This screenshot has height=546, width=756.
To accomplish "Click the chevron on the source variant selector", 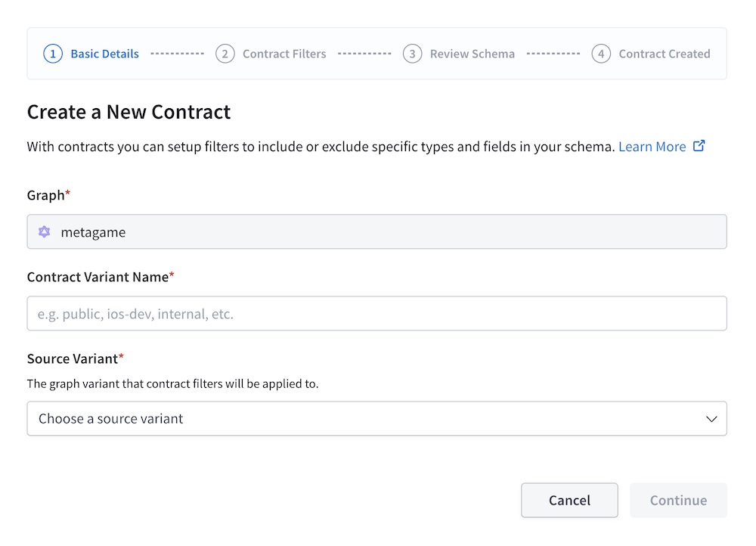I will [711, 418].
